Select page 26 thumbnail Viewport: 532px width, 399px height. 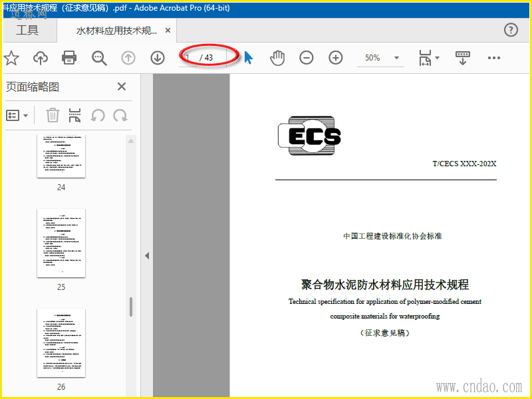(61, 342)
